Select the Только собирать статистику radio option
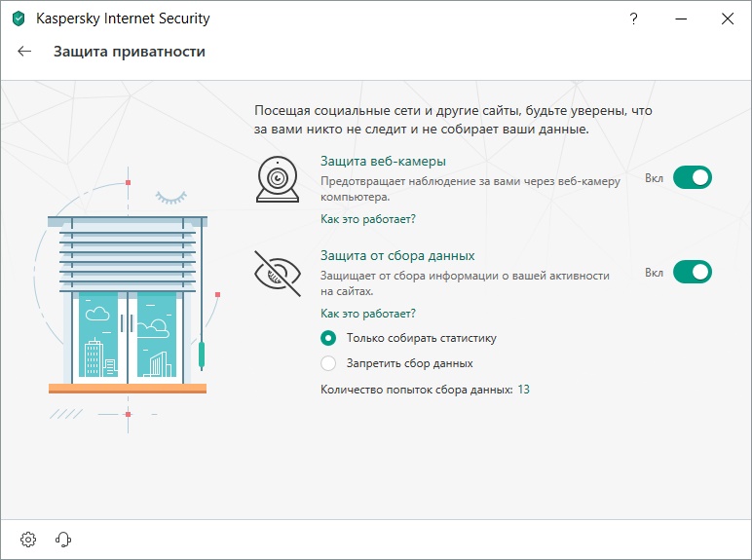The width and height of the screenshot is (752, 560). click(329, 338)
